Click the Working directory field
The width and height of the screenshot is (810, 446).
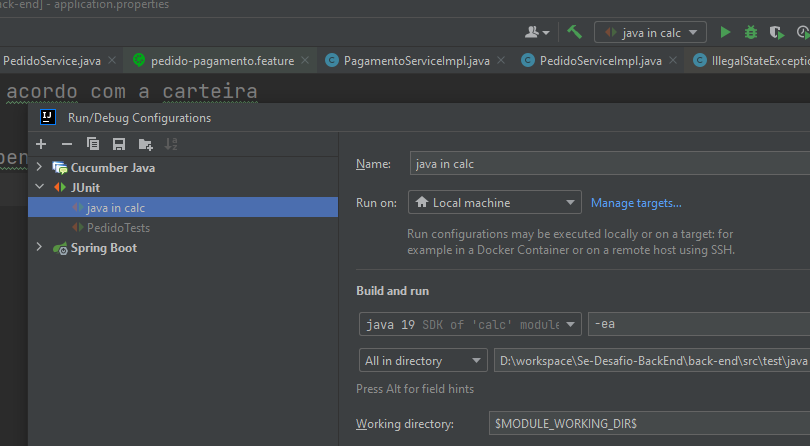click(649, 423)
